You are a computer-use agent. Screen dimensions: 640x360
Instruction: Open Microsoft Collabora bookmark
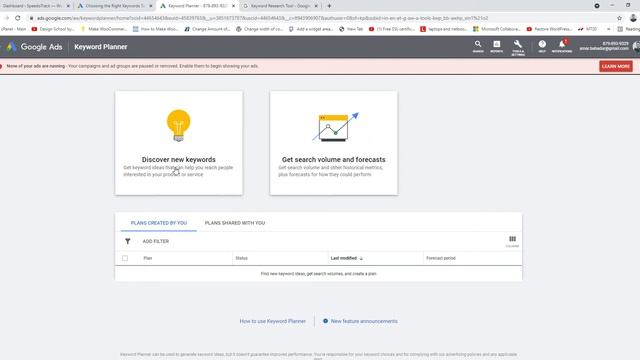(x=497, y=29)
